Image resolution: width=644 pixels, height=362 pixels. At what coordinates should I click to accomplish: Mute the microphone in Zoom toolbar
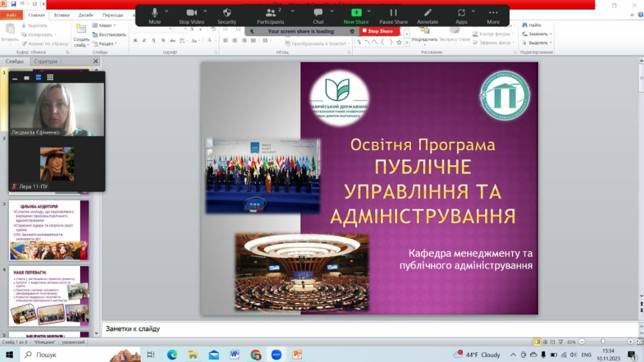click(154, 14)
